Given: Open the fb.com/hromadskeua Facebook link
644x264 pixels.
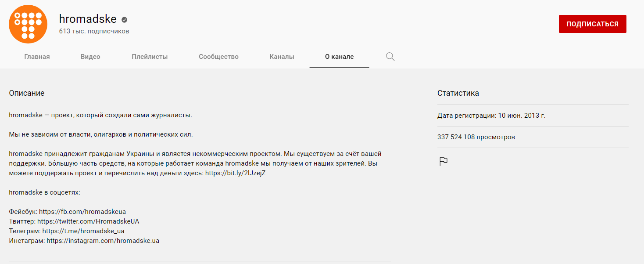Looking at the screenshot, I should pyautogui.click(x=82, y=212).
